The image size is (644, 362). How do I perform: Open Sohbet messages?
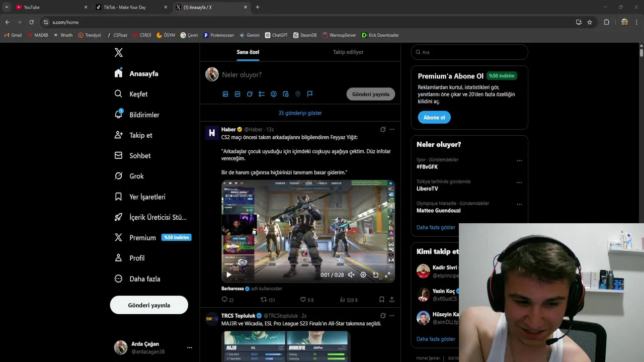pyautogui.click(x=133, y=156)
